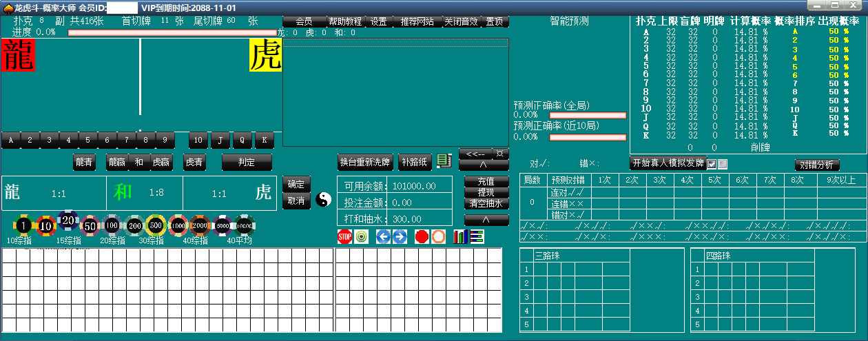
Task: Click the solid red circle icon
Action: point(422,237)
